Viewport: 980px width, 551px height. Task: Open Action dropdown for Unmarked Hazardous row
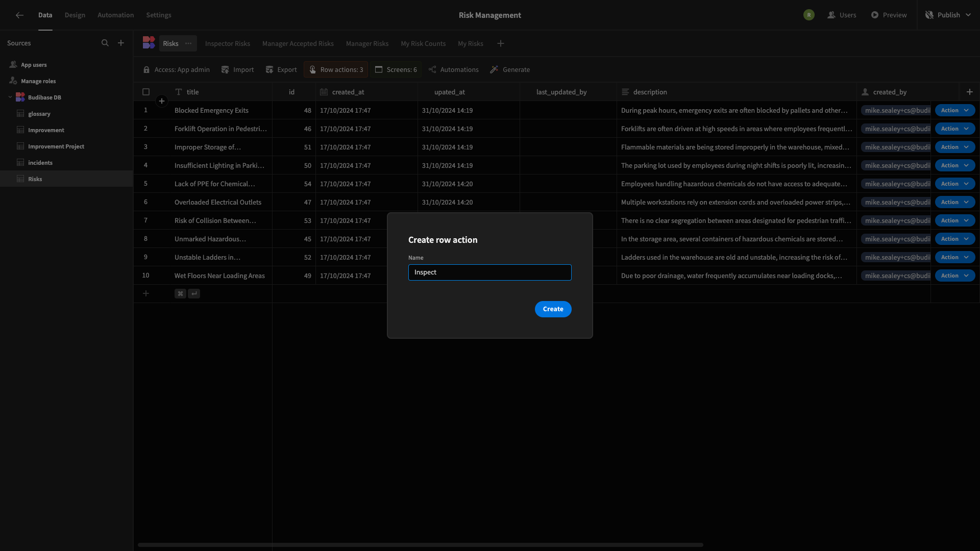955,239
